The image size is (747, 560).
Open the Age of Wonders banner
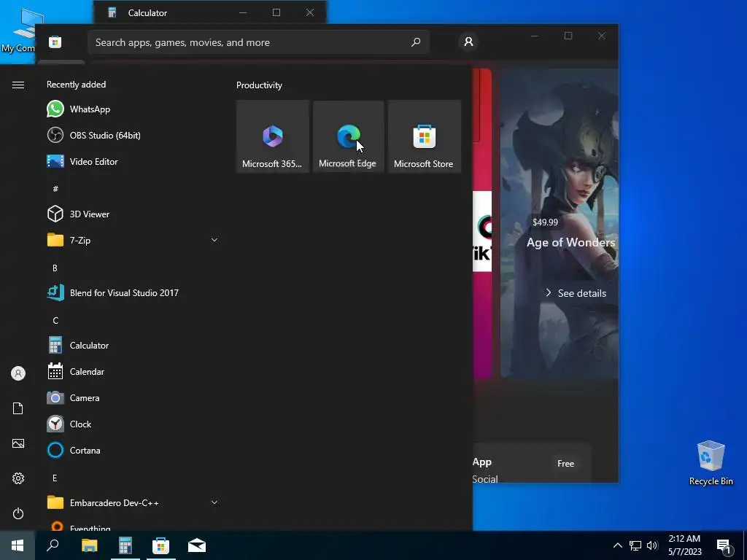pos(560,223)
